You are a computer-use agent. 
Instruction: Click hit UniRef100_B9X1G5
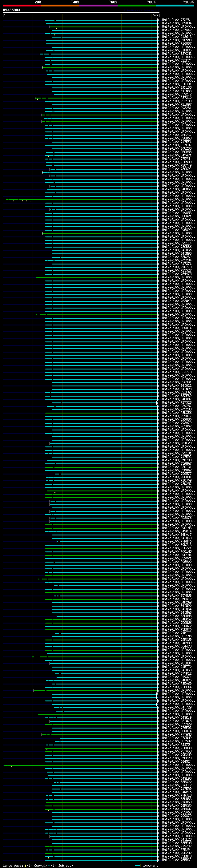(177, 88)
